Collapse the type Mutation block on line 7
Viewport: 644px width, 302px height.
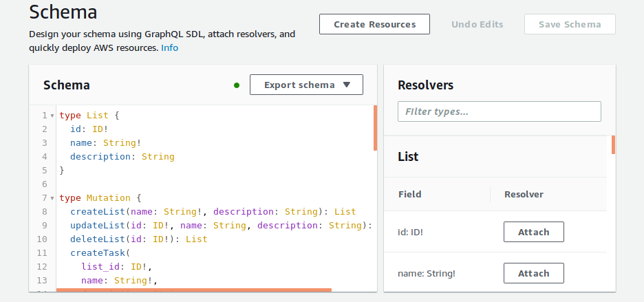pyautogui.click(x=52, y=198)
